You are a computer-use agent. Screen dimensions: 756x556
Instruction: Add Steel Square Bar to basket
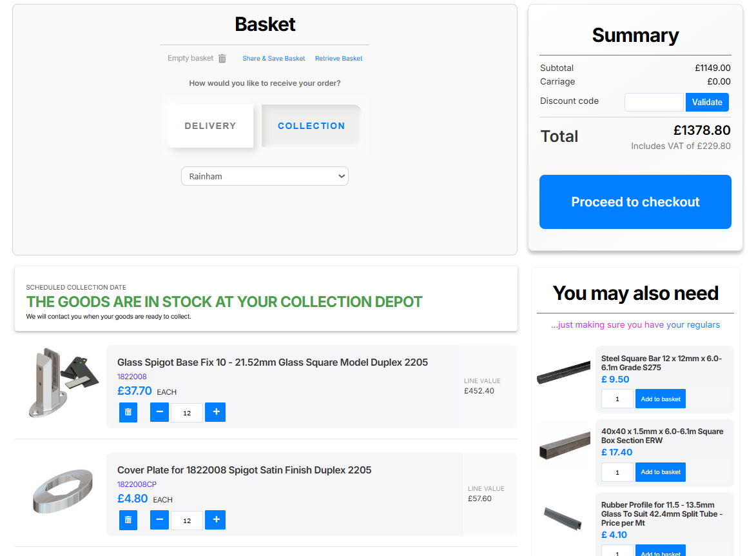(660, 399)
